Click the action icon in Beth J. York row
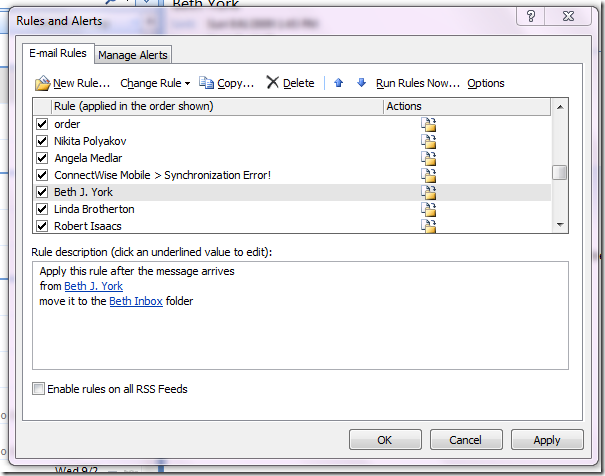605x476 pixels. (428, 192)
